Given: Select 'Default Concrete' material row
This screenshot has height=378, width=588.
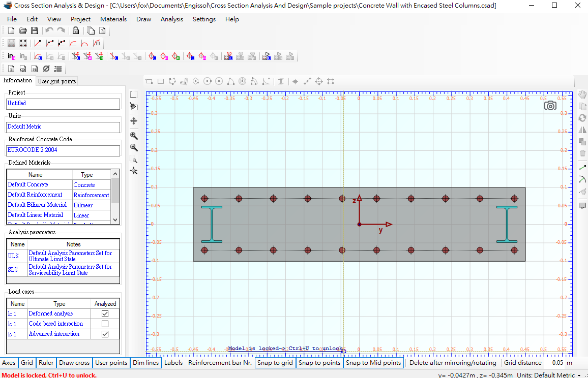Looking at the screenshot, I should 59,185.
